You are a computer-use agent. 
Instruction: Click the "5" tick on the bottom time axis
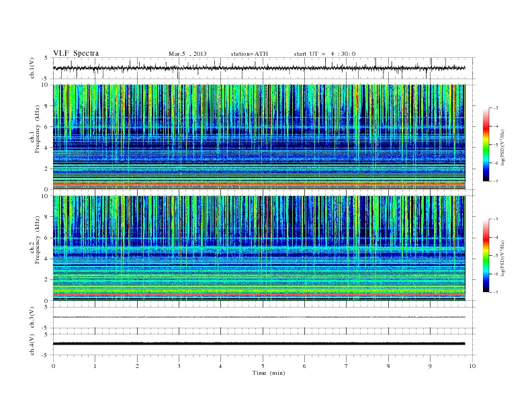[x=263, y=366]
